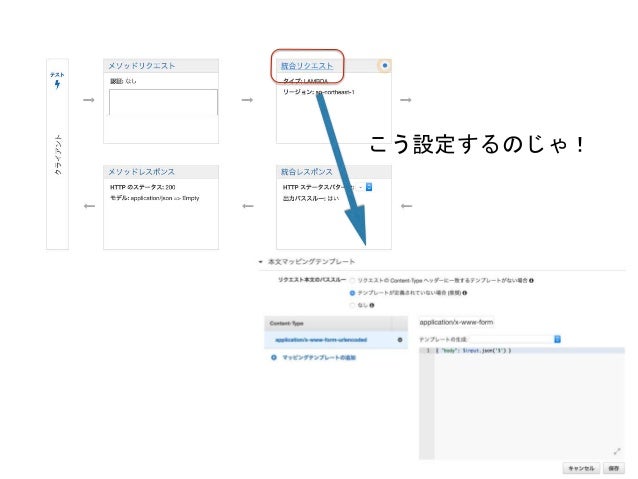Select the なし passthrough radio option
The image size is (638, 479).
(x=352, y=305)
